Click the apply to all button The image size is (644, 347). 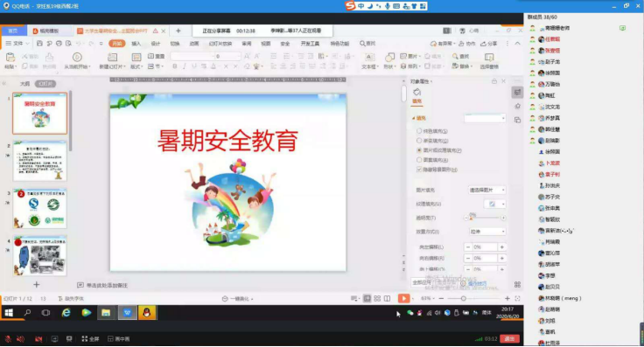[422, 282]
